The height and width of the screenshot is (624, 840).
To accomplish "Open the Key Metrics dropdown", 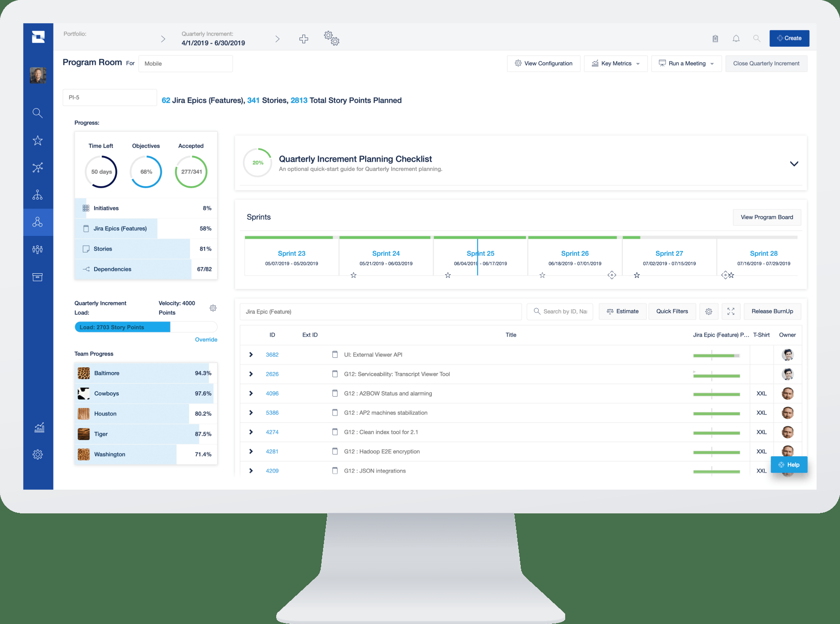I will [x=616, y=63].
